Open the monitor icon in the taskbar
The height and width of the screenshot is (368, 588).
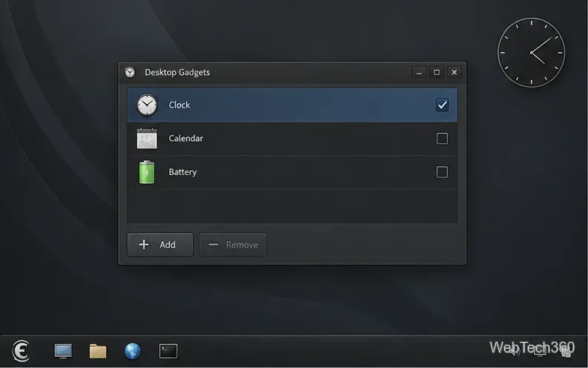click(x=63, y=352)
